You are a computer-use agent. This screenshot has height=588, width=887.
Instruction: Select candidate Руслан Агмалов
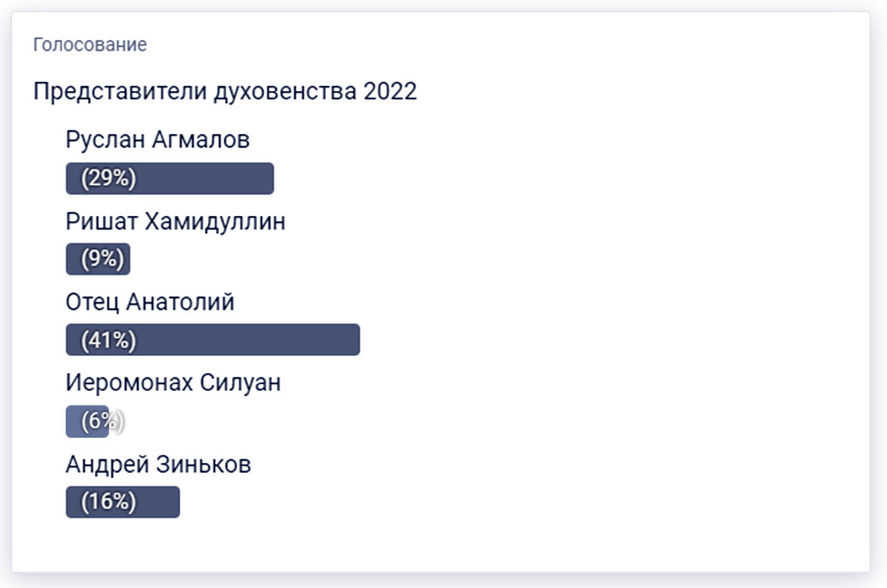(x=157, y=140)
